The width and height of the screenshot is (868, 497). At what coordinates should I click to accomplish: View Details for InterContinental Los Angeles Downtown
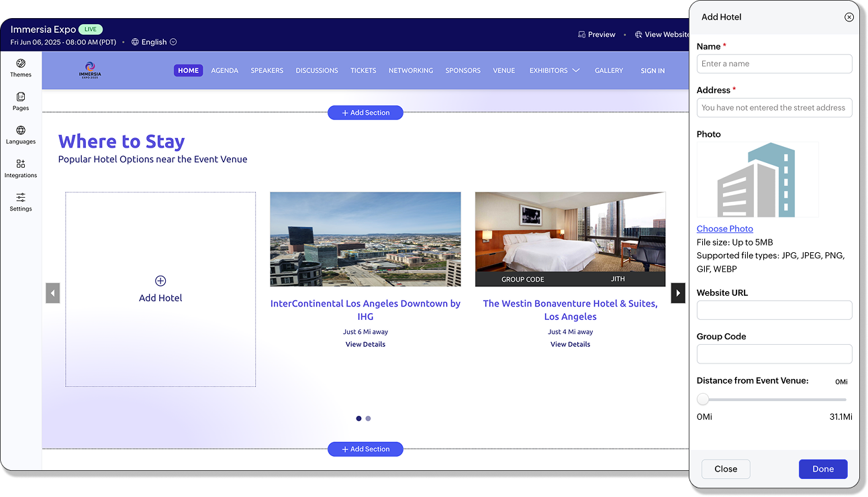pyautogui.click(x=365, y=345)
